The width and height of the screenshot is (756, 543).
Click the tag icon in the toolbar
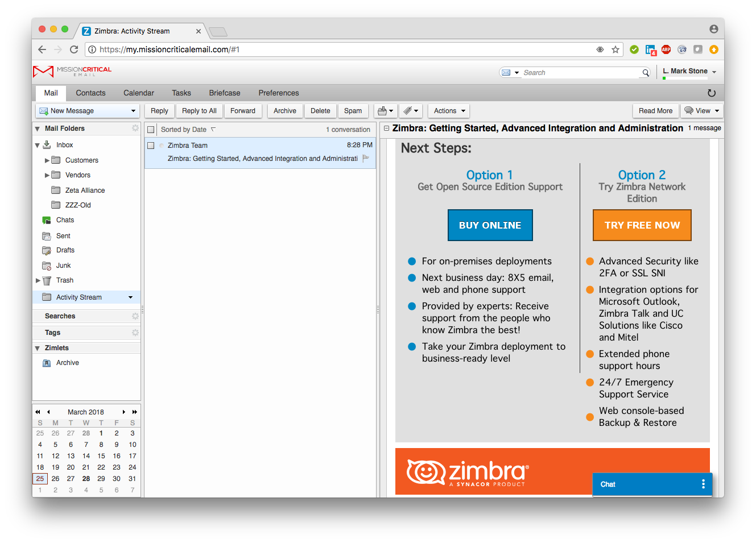pos(407,111)
